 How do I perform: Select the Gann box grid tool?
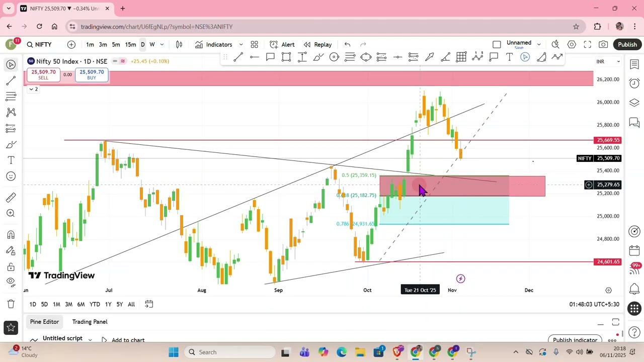tap(461, 57)
